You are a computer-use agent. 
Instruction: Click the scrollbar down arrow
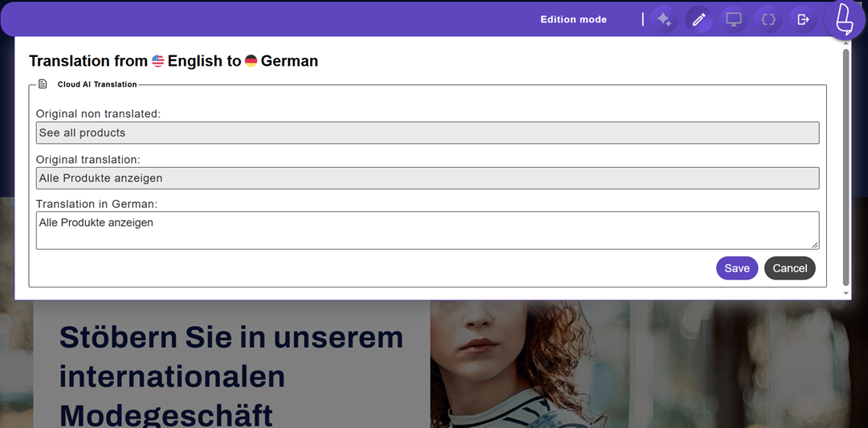(x=846, y=293)
